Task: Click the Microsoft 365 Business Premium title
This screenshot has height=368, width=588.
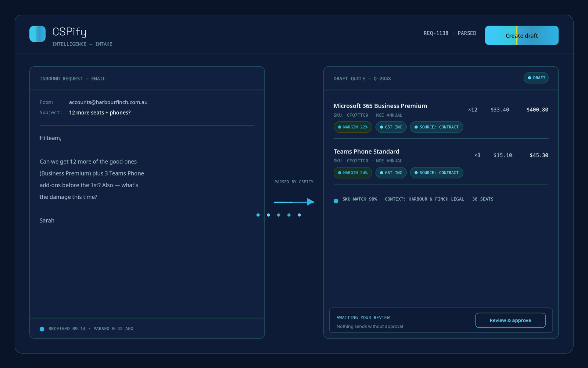Action: [x=380, y=106]
